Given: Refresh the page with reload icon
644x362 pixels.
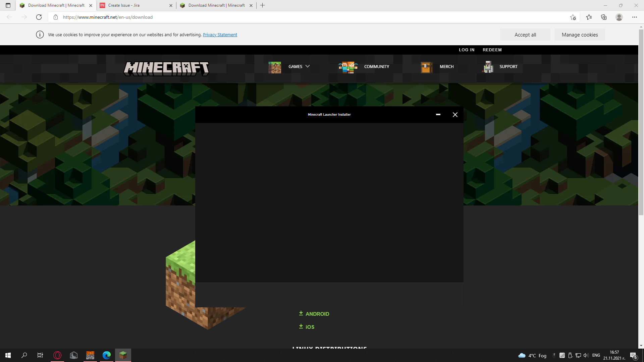Looking at the screenshot, I should (39, 17).
